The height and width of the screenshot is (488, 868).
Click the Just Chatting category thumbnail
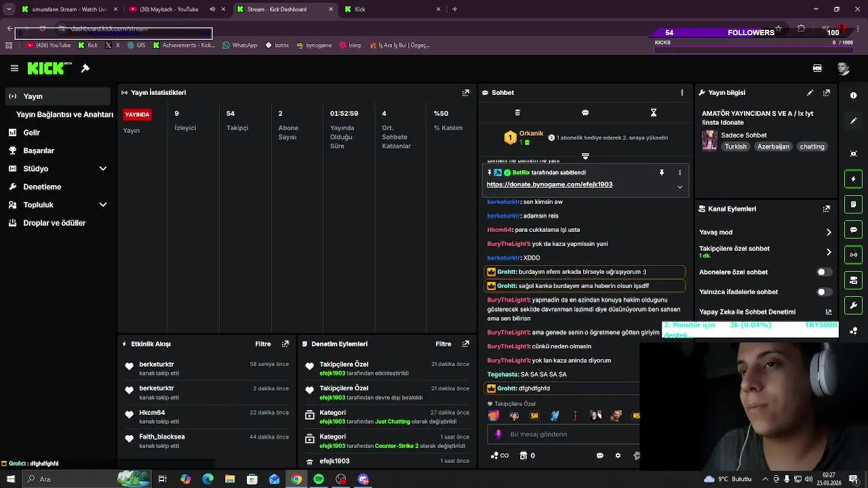tap(709, 141)
